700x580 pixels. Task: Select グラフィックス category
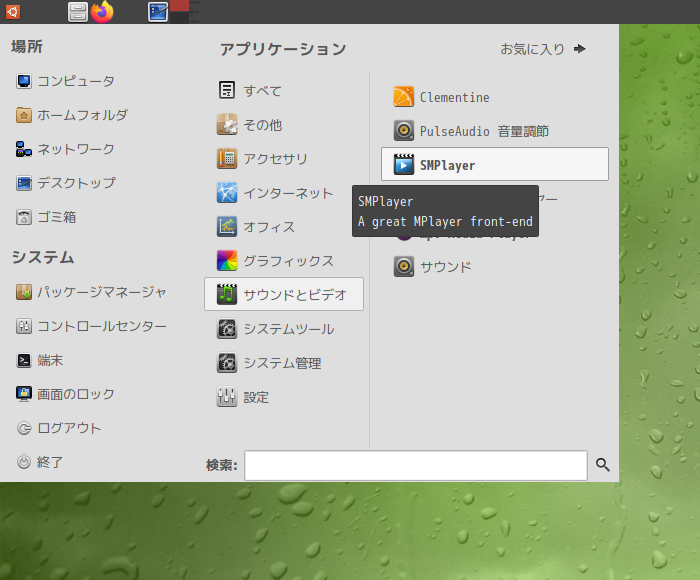pos(284,261)
